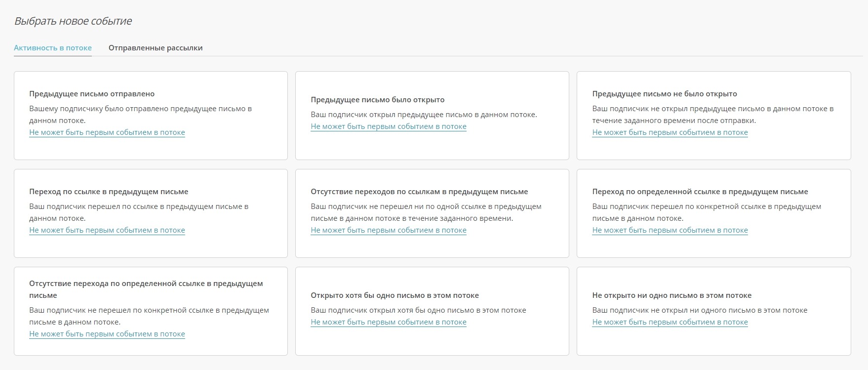The height and width of the screenshot is (370, 868).
Task: Pick the 'Предыдущее письмо не было открыто' event title
Action: click(x=664, y=94)
